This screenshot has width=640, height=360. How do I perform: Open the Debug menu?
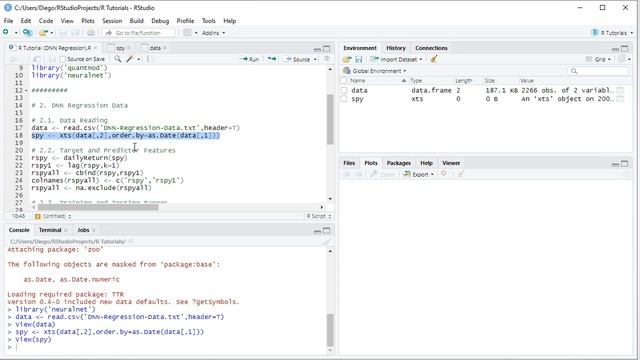(x=160, y=21)
